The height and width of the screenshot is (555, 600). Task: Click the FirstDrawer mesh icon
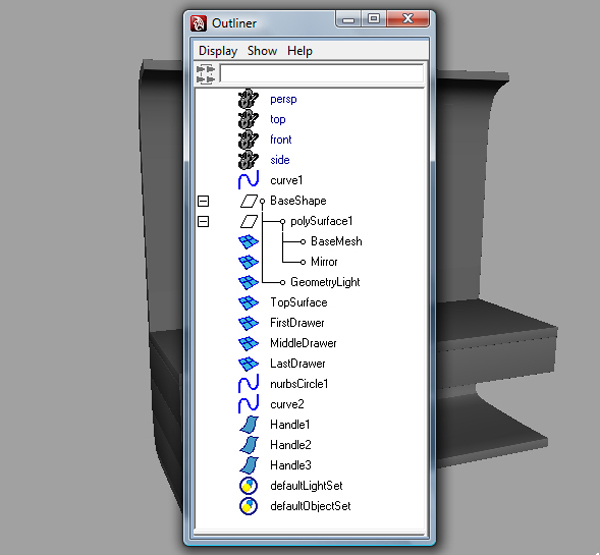(x=248, y=323)
